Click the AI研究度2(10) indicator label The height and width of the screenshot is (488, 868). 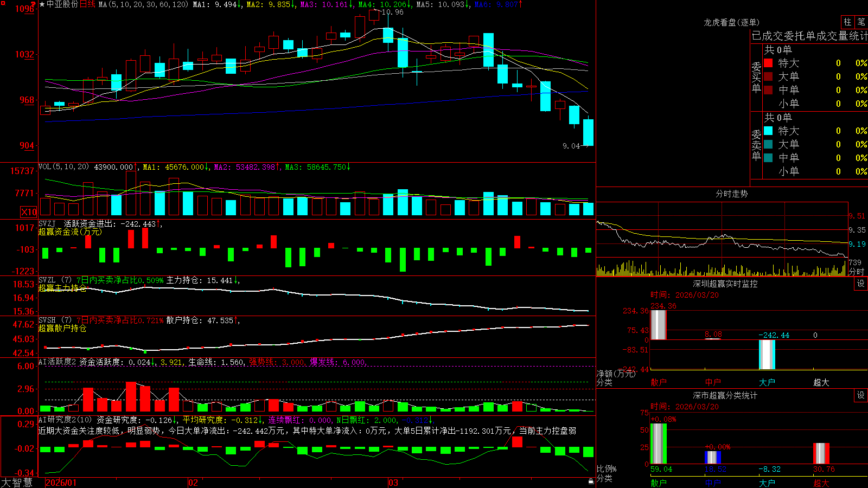(x=66, y=420)
